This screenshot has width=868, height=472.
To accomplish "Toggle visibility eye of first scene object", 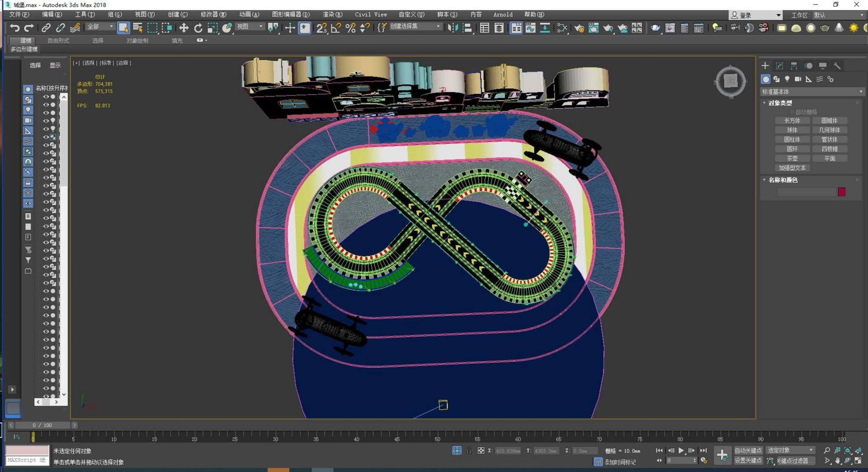I will [x=46, y=97].
